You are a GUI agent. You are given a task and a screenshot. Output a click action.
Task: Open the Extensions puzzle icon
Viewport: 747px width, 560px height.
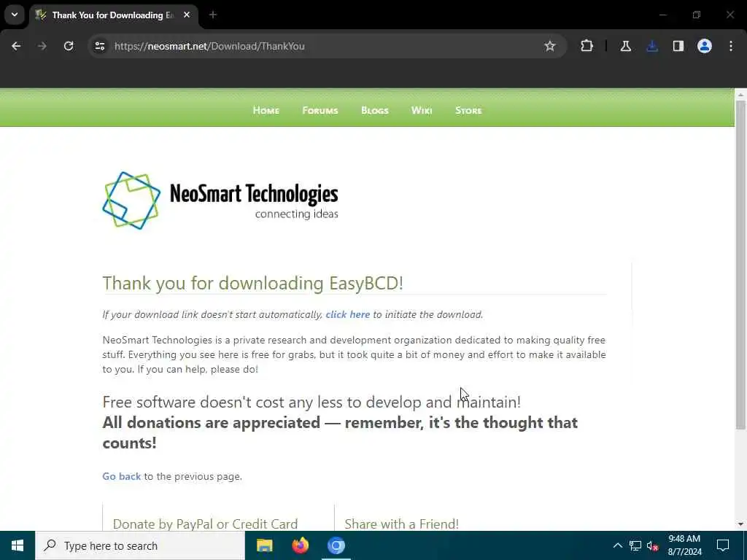coord(587,46)
